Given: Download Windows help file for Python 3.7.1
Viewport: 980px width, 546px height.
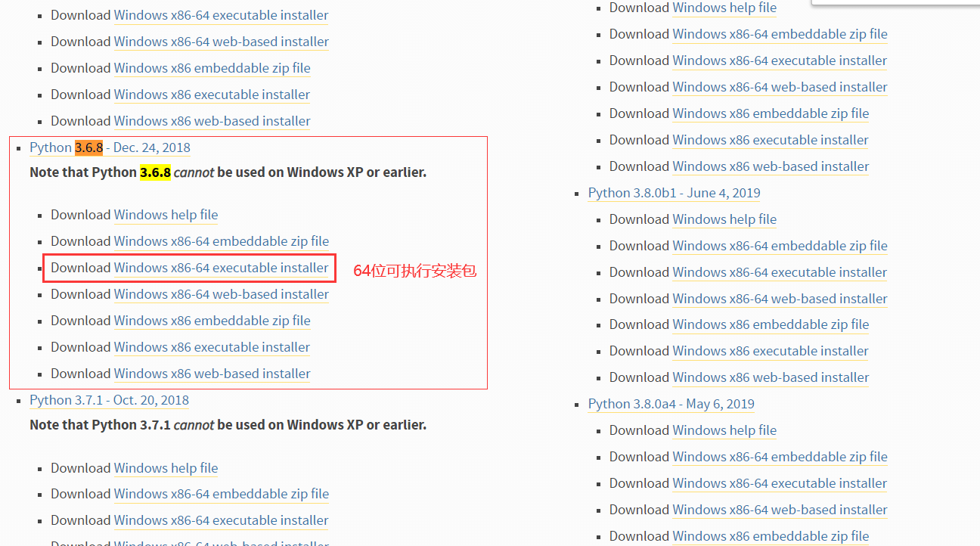Looking at the screenshot, I should tap(166, 468).
